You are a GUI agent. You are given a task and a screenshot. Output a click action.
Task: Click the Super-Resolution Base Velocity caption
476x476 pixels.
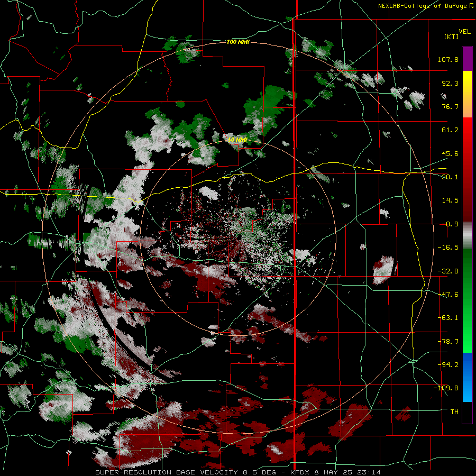237,472
